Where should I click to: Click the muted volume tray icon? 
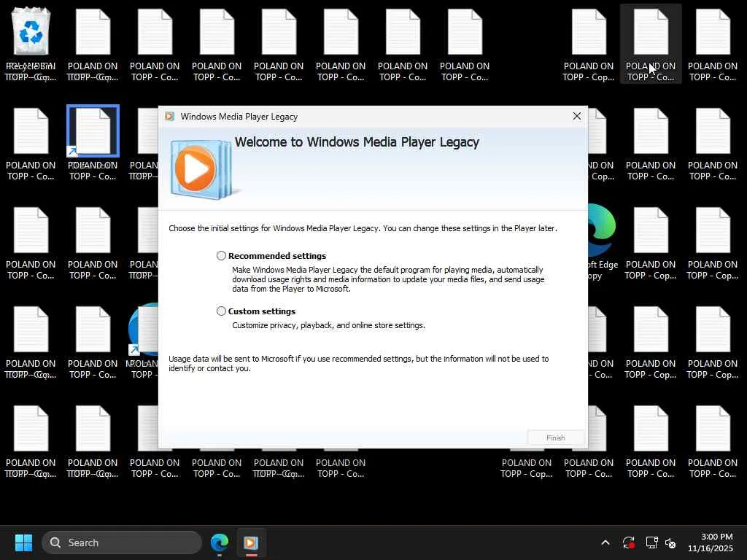670,542
